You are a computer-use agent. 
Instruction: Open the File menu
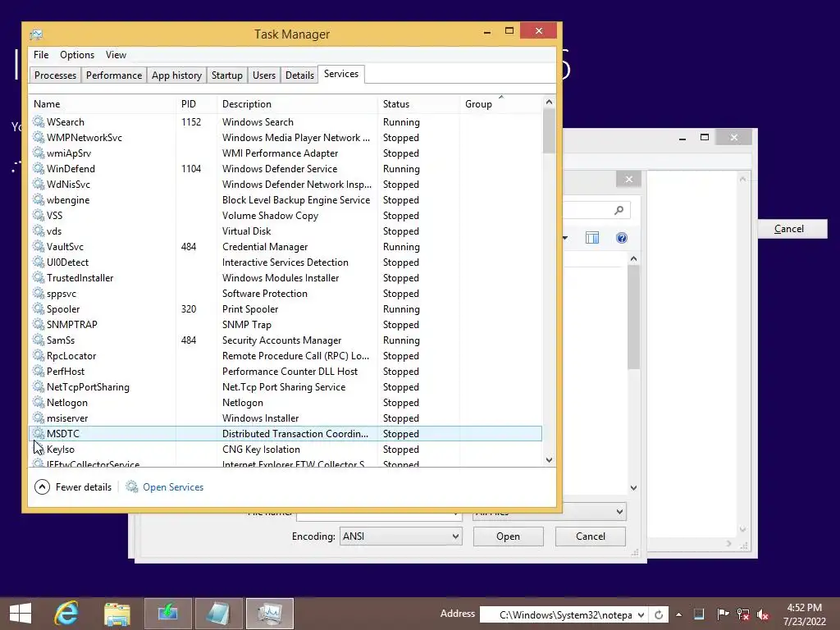pos(41,55)
